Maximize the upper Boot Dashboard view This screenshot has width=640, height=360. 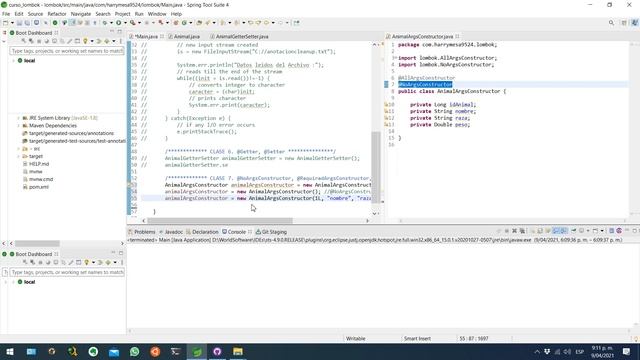click(x=120, y=31)
